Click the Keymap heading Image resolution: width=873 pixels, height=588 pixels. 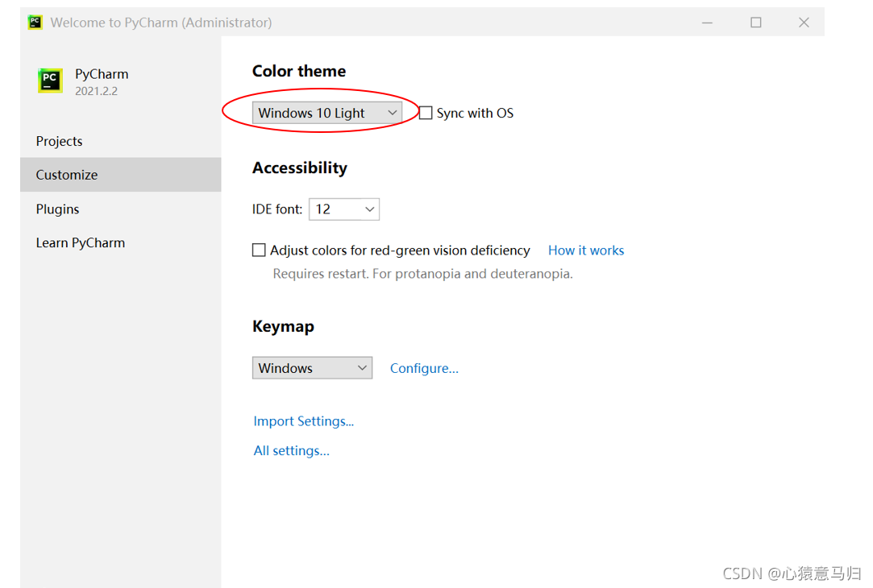pyautogui.click(x=283, y=326)
